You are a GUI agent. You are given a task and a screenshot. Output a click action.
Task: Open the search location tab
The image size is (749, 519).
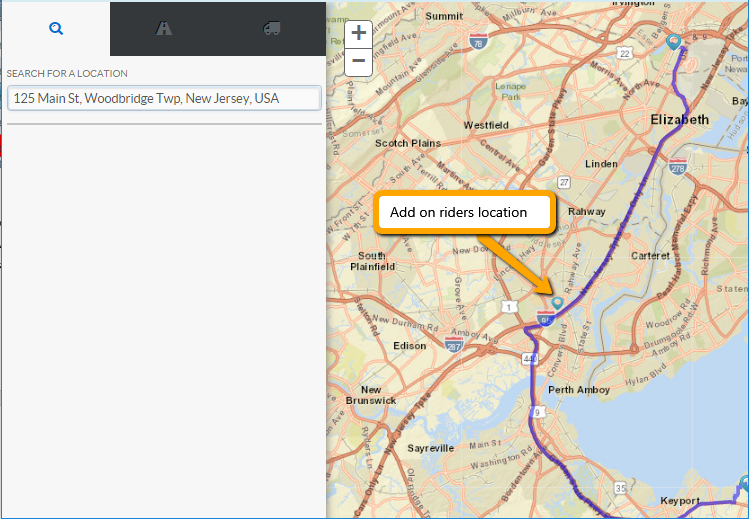click(x=56, y=29)
